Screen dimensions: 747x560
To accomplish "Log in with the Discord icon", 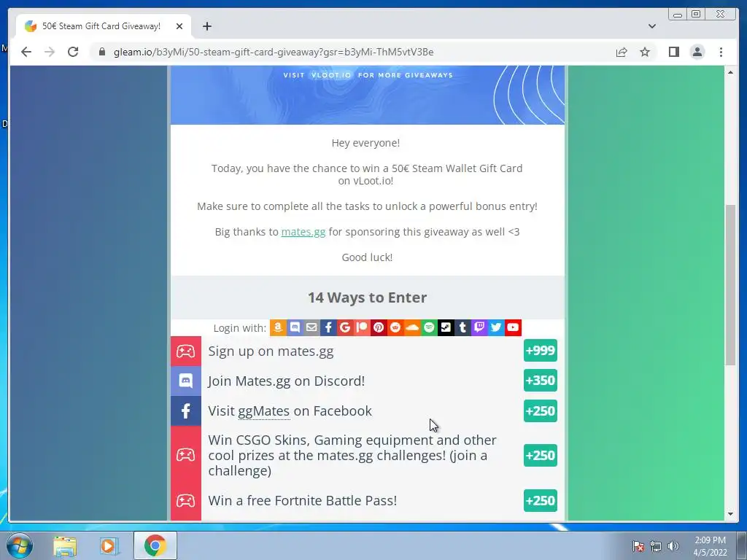I will tap(295, 327).
